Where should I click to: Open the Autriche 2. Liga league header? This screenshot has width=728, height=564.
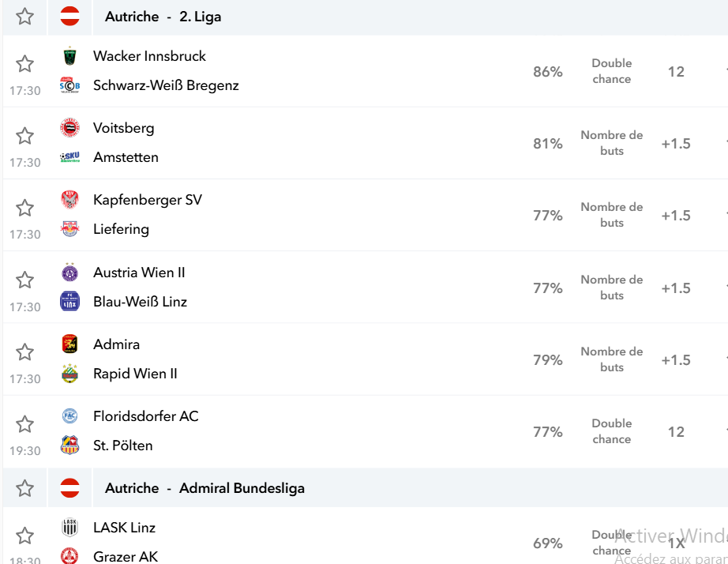click(163, 17)
